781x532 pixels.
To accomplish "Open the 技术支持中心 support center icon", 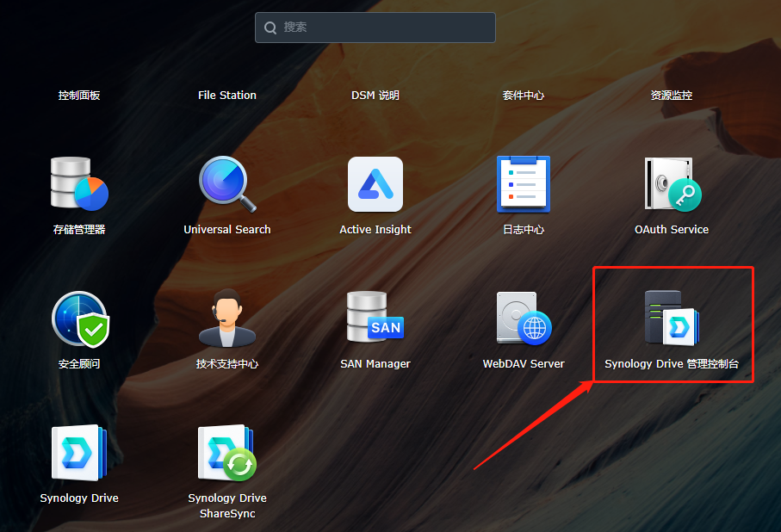I will [227, 318].
